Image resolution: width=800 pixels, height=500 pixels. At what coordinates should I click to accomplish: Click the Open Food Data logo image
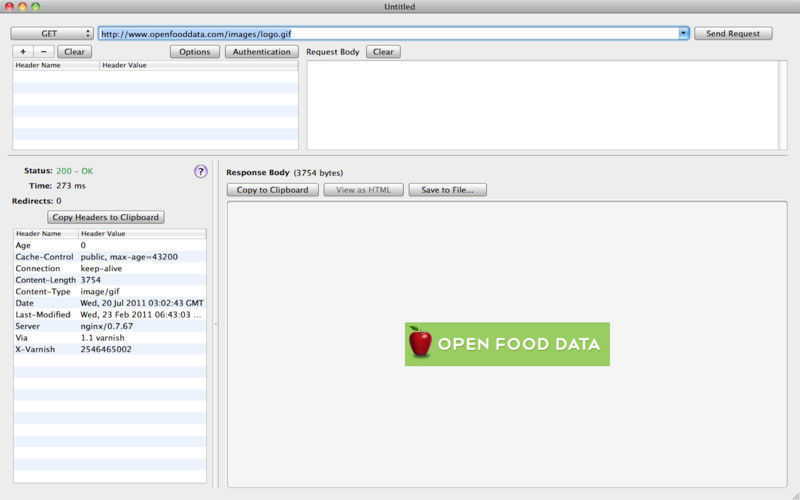pyautogui.click(x=507, y=344)
